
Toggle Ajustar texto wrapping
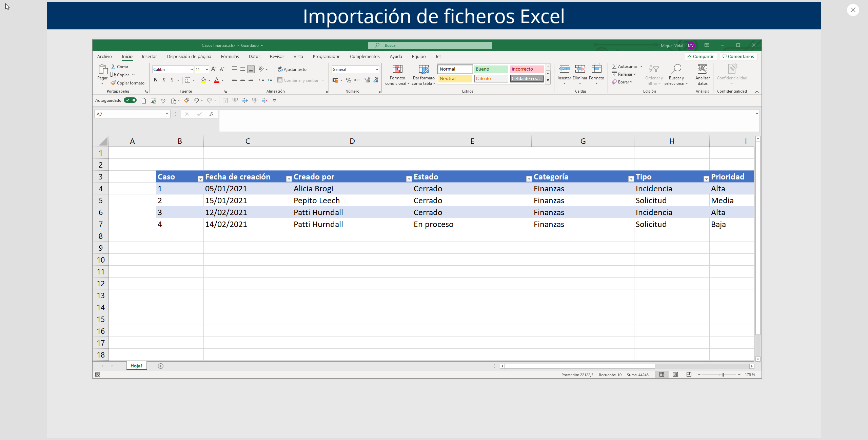coord(292,69)
